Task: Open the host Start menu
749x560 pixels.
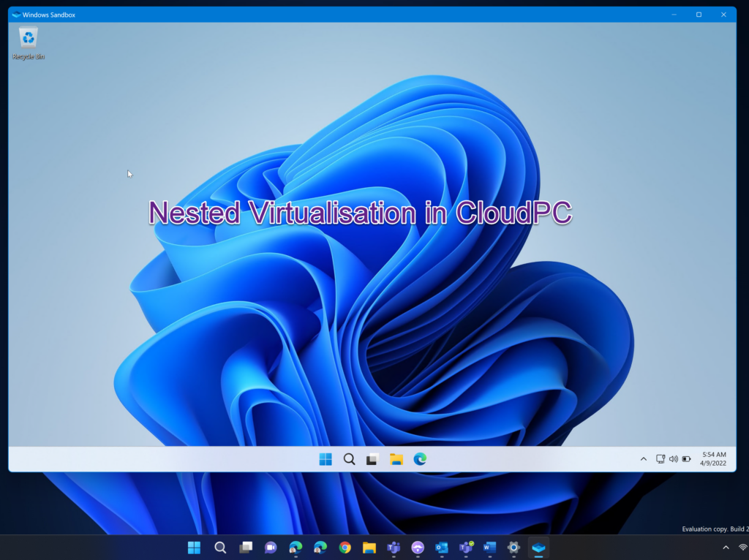Action: (x=194, y=547)
